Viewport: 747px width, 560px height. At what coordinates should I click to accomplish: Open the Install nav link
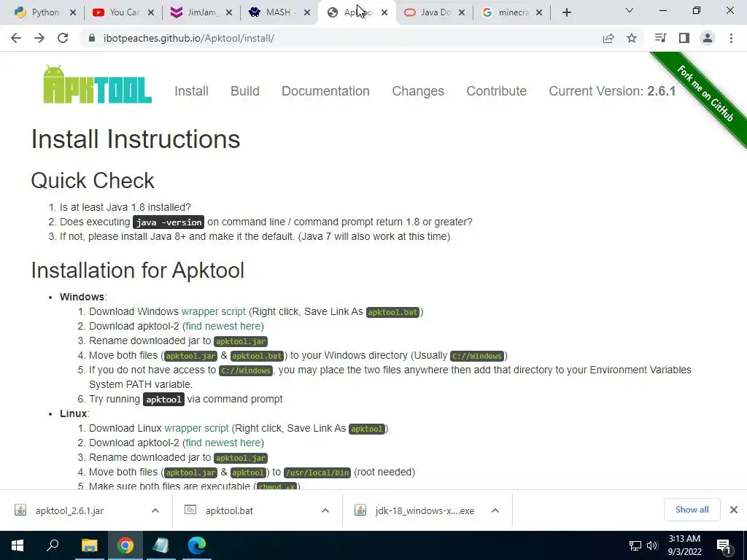(191, 91)
